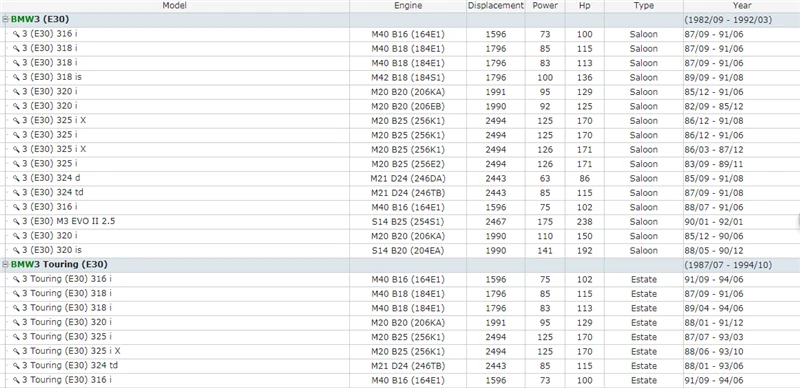Click the magnifier icon of the Touring 318 i 85 kW row

tap(16, 294)
